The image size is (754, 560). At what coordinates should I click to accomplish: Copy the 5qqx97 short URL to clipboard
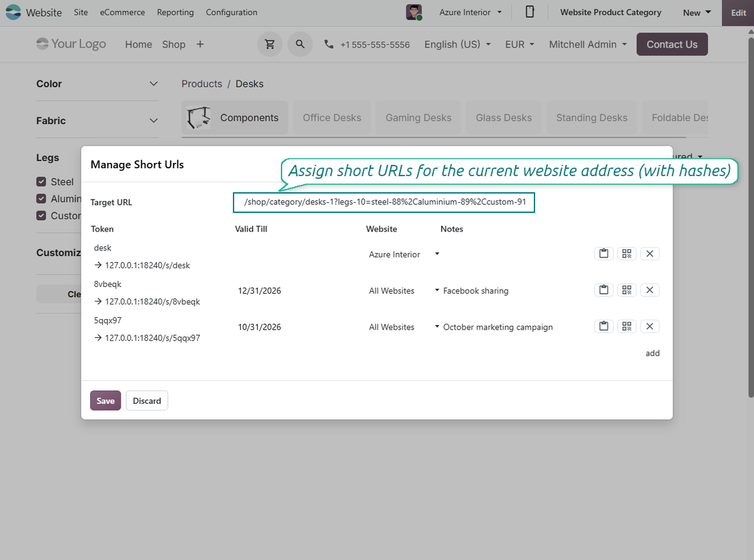[x=603, y=326]
